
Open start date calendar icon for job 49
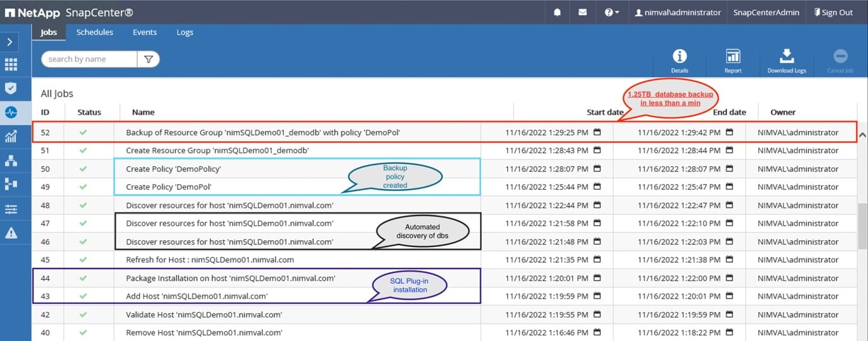point(597,187)
